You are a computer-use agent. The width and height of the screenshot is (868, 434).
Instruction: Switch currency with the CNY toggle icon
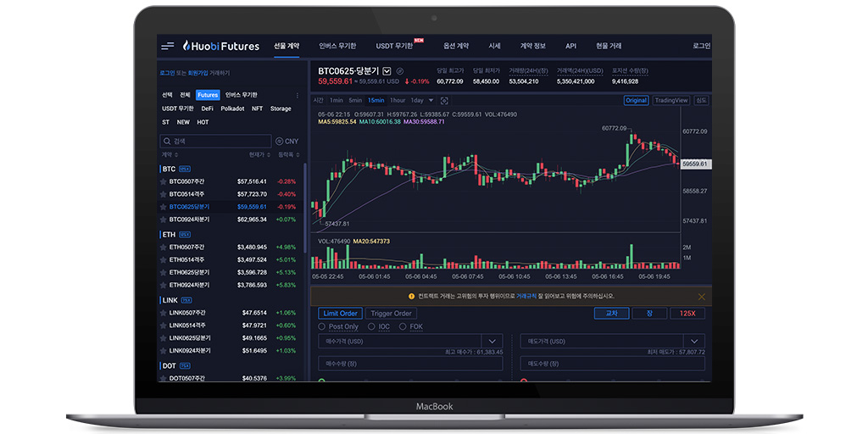coord(280,142)
